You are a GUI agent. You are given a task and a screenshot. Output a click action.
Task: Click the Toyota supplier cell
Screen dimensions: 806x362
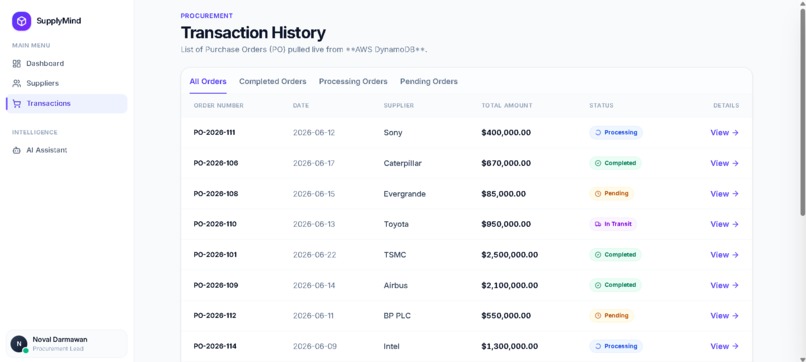tap(396, 224)
